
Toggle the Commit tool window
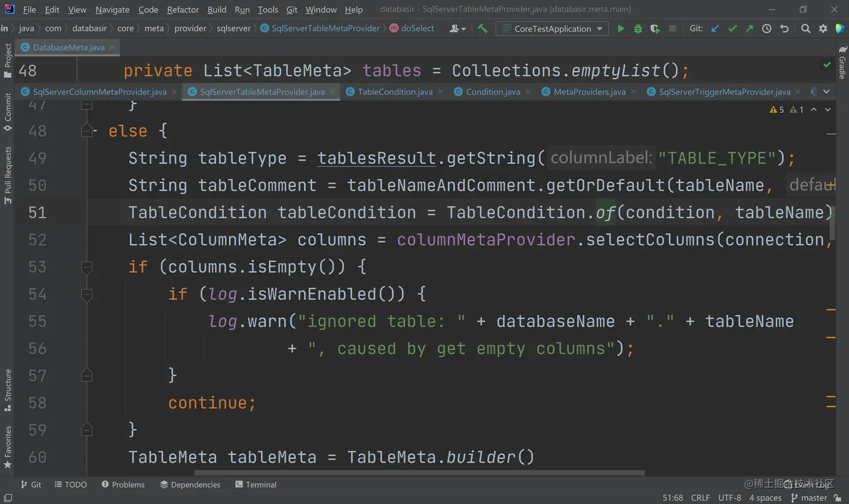click(7, 112)
